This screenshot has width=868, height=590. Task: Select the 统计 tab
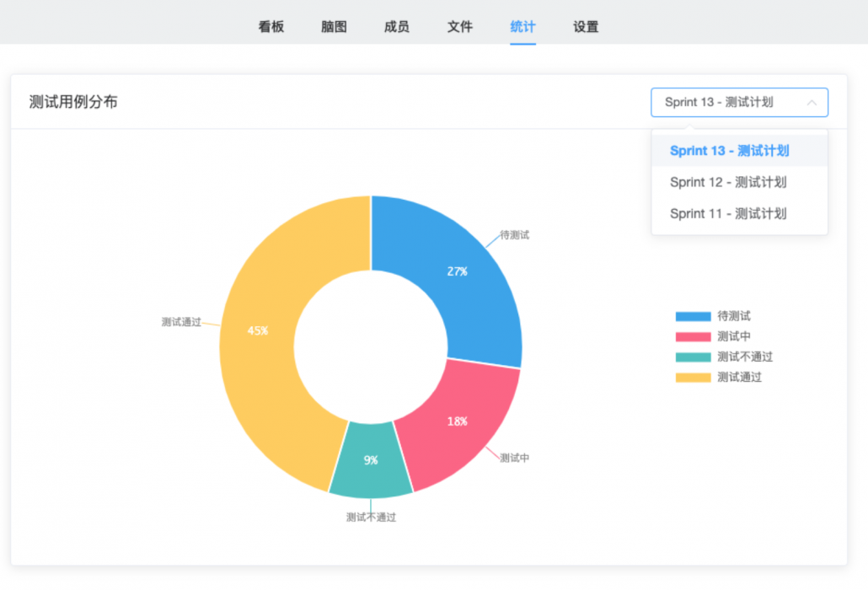coord(522,26)
